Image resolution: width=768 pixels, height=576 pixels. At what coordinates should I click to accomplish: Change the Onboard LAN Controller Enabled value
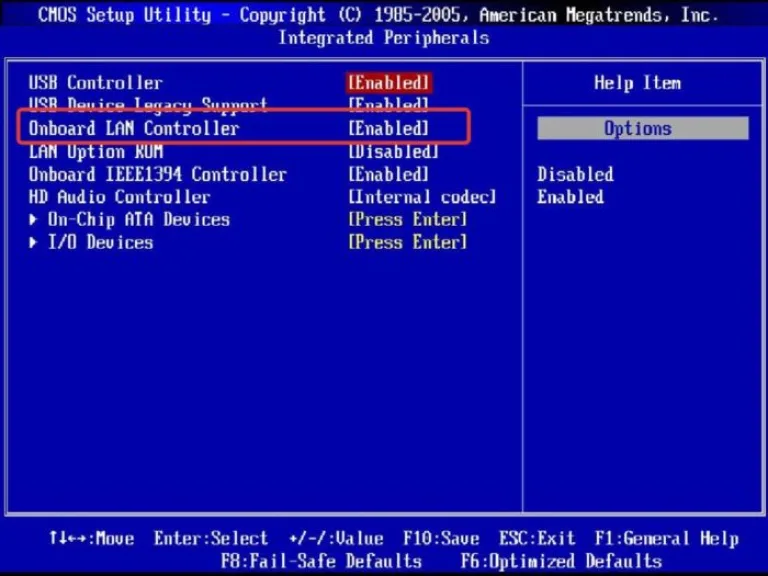pos(388,128)
